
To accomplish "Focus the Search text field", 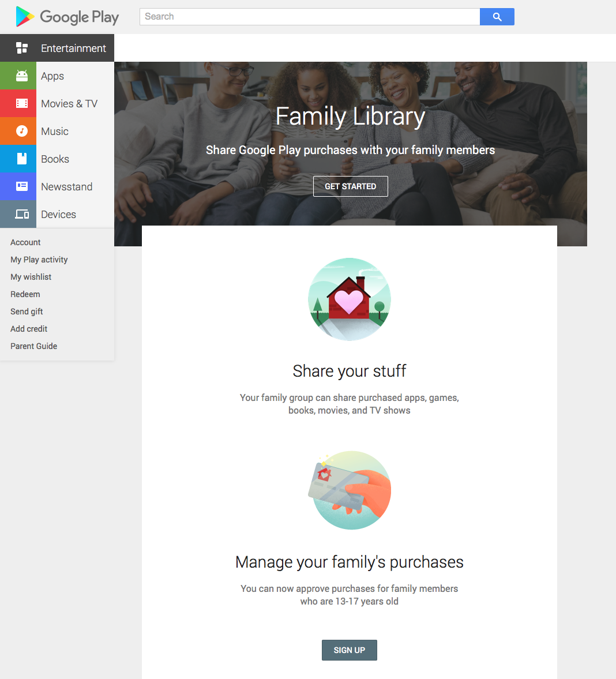I will (x=310, y=17).
